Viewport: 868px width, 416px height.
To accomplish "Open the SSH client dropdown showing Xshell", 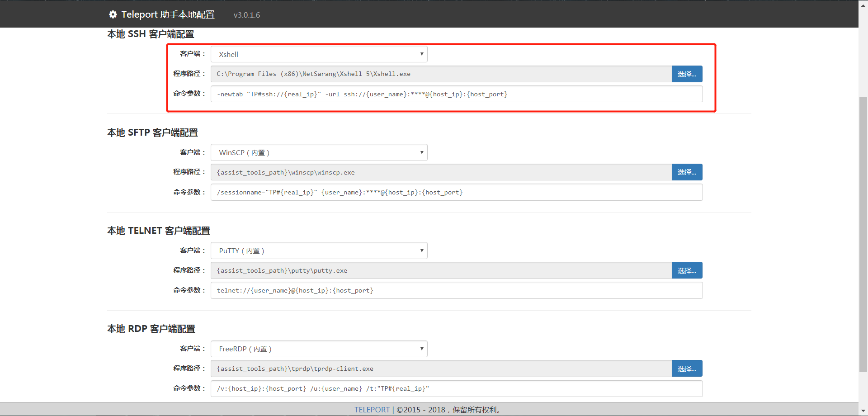I will click(319, 54).
